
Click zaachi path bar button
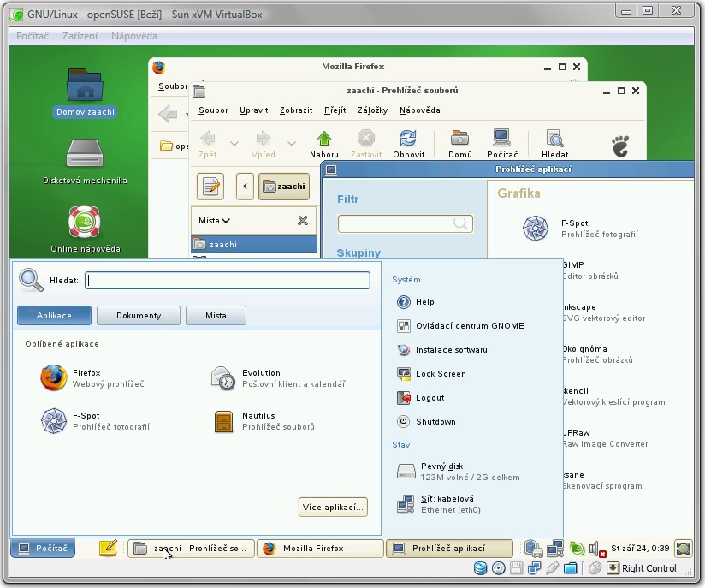[284, 186]
